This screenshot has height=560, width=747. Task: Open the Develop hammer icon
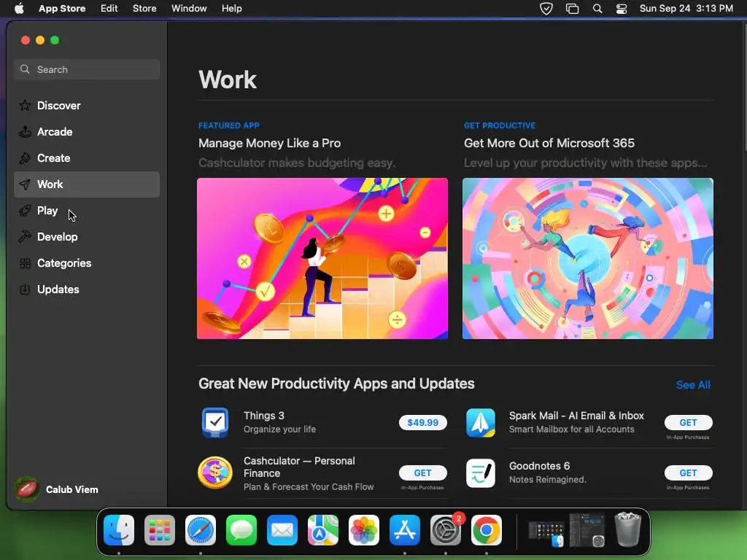pos(25,237)
